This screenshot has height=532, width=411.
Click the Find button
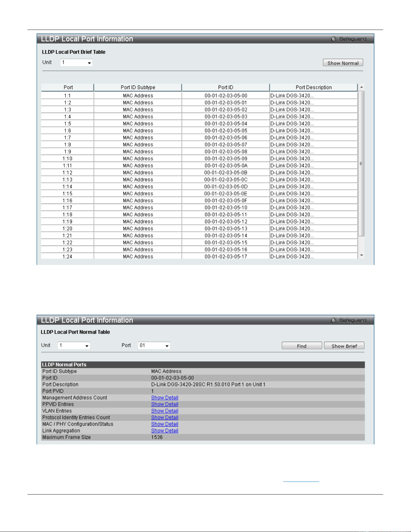tap(302, 346)
